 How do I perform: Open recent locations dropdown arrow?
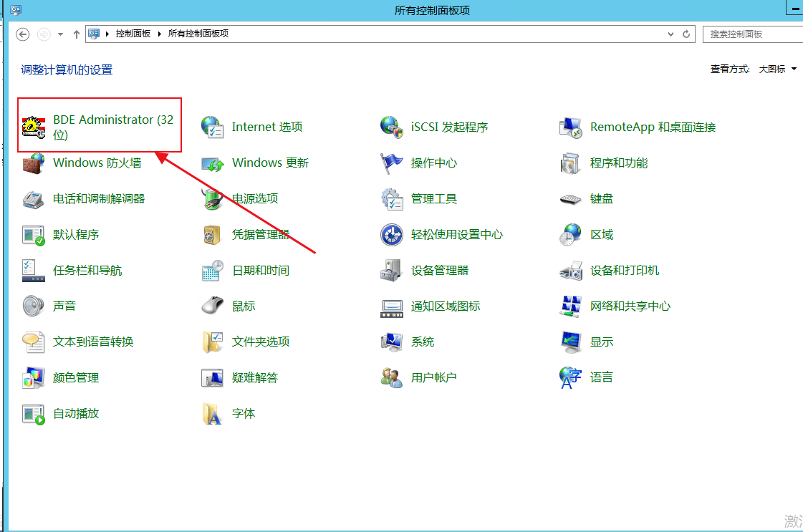coord(60,34)
